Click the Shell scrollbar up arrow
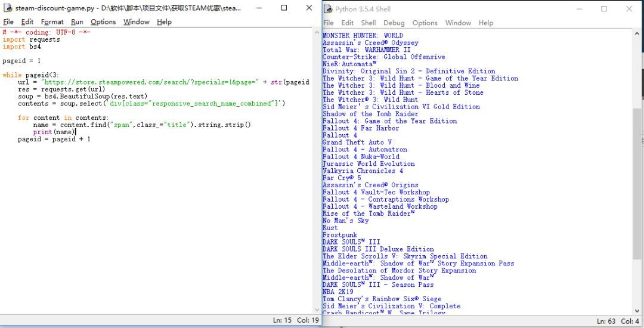This screenshot has height=328, width=644. [637, 33]
